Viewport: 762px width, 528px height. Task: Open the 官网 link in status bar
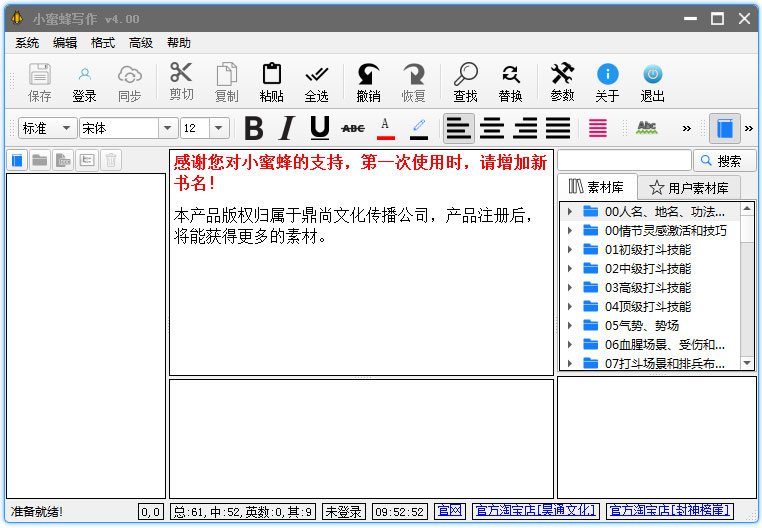[449, 511]
